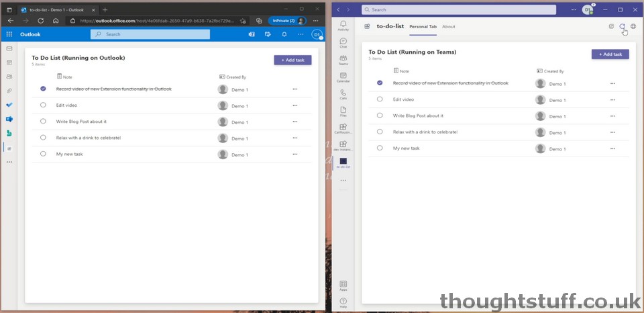644x313 pixels.
Task: Pop out the Teams app tab
Action: pyautogui.click(x=611, y=26)
